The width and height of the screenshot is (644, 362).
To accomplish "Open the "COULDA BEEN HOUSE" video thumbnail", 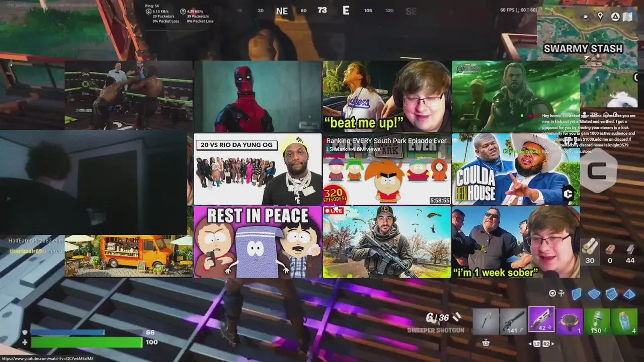I will [516, 169].
